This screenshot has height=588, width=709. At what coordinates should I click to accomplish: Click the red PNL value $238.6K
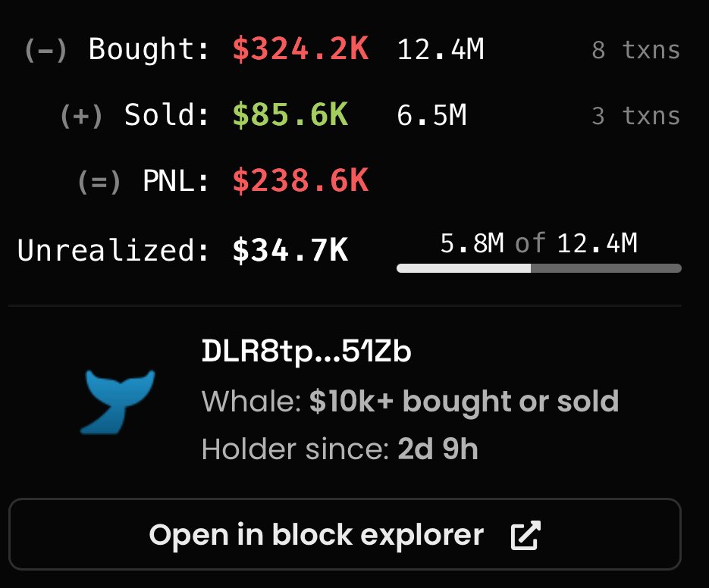pyautogui.click(x=301, y=181)
